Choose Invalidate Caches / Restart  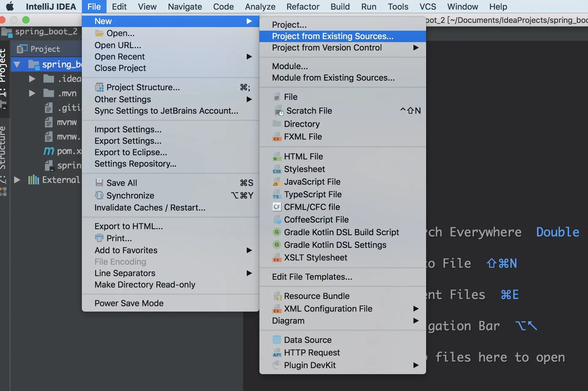(150, 208)
